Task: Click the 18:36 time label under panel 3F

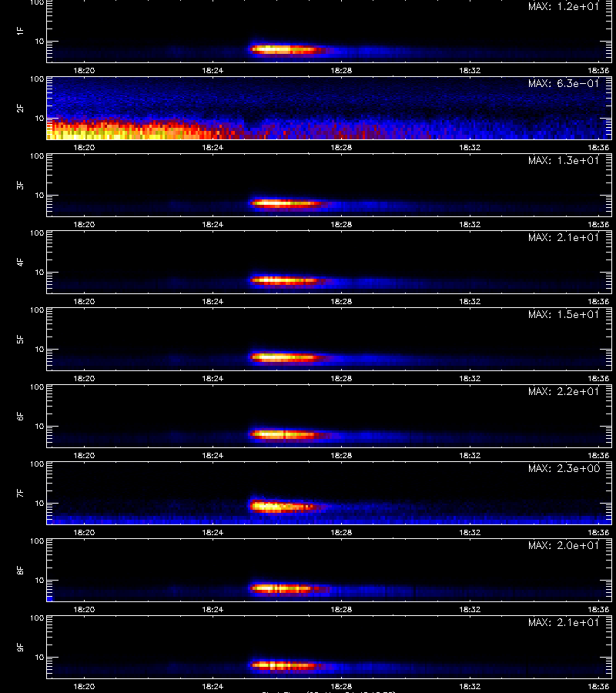Action: point(598,224)
